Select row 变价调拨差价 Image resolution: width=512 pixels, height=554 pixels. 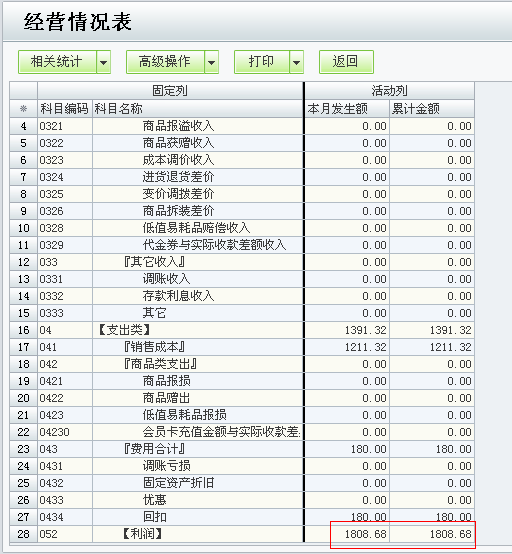(242, 194)
